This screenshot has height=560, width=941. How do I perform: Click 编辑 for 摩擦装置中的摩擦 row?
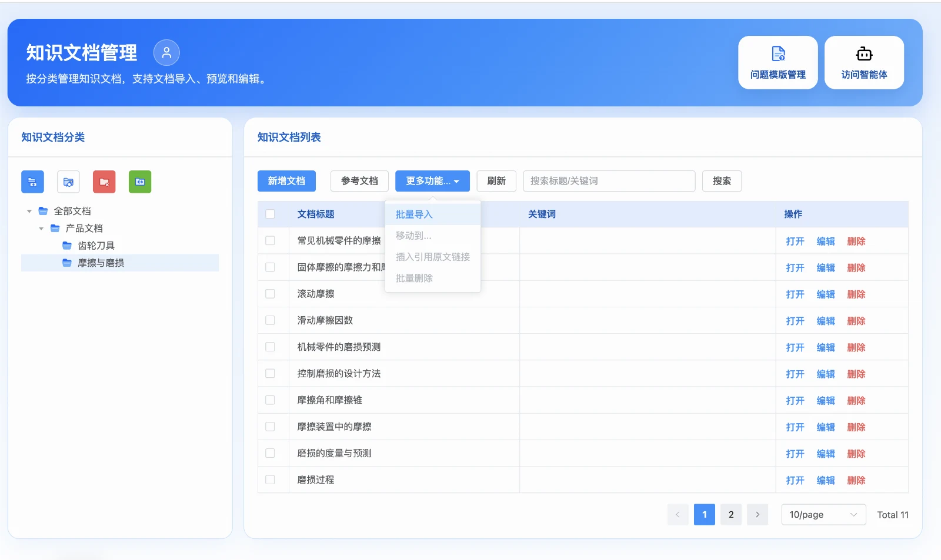[826, 427]
